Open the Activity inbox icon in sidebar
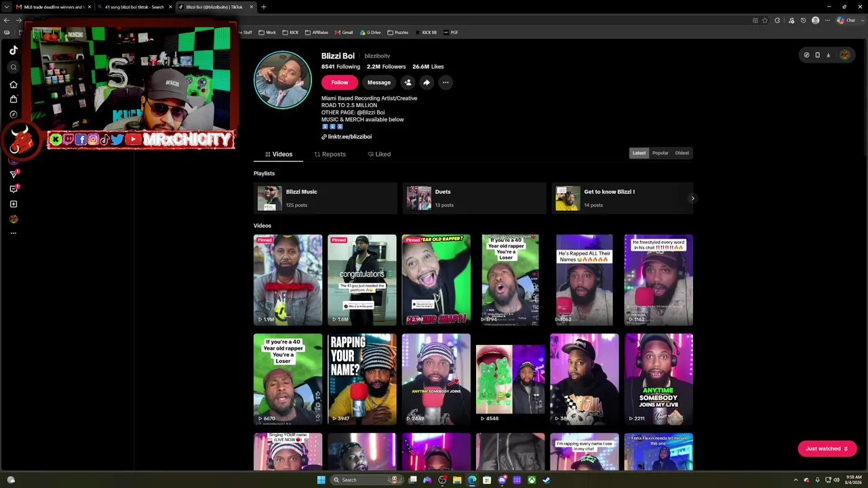Image resolution: width=868 pixels, height=488 pixels. click(14, 189)
